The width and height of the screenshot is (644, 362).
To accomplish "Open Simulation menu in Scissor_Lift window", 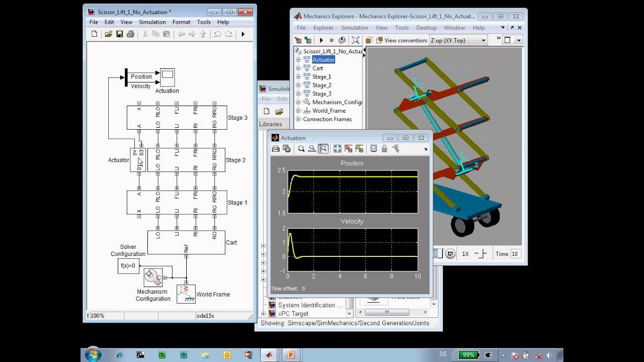I will 152,22.
